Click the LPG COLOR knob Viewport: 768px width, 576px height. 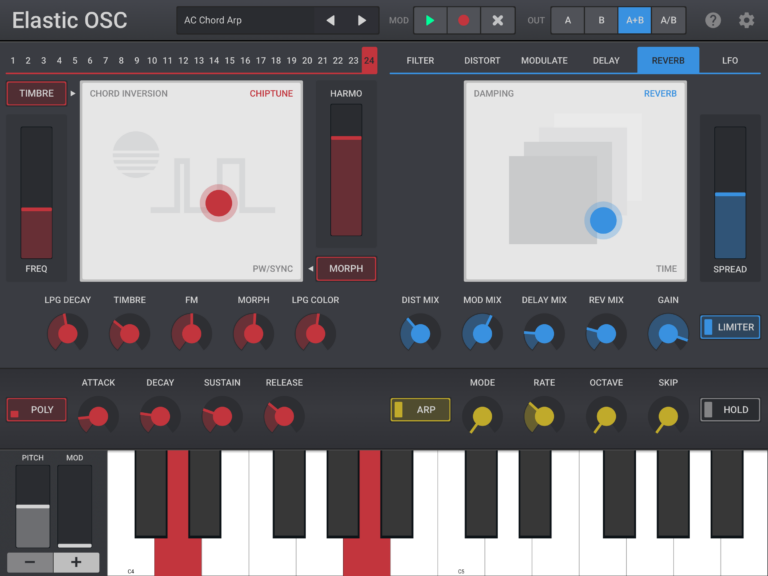coord(315,333)
